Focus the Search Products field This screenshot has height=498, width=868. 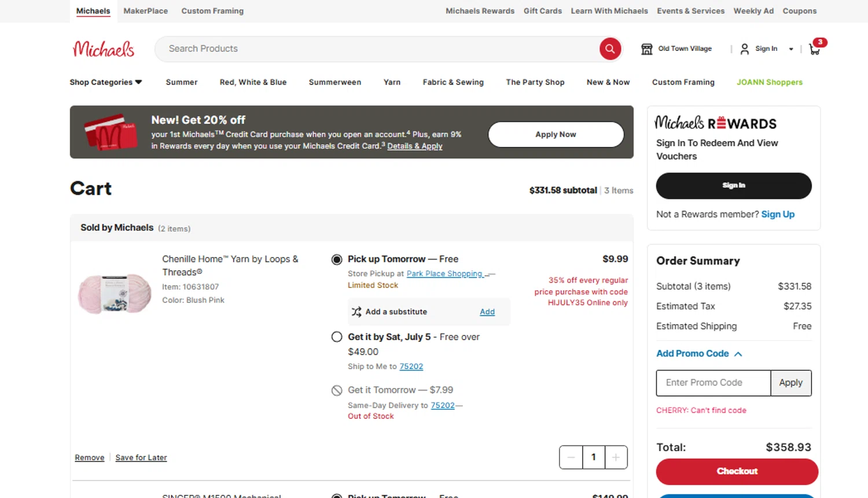377,49
